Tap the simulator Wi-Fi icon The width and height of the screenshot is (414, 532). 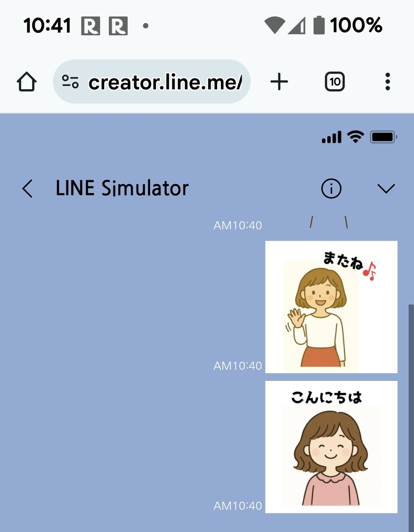355,137
